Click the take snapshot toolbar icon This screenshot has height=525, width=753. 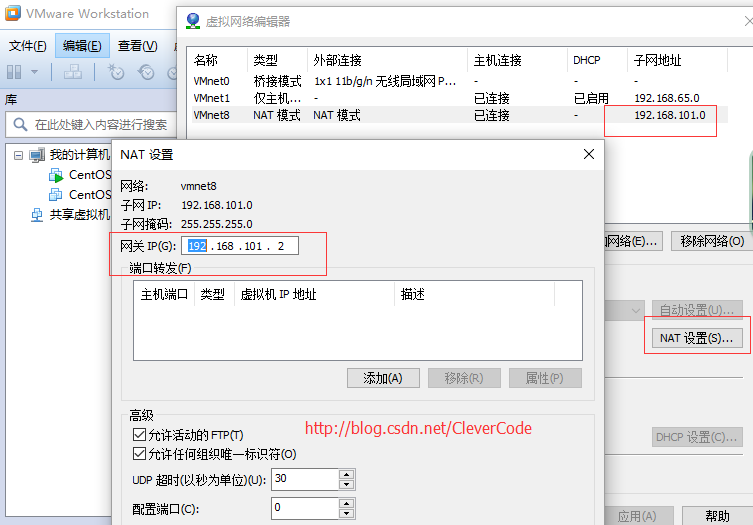(116, 73)
